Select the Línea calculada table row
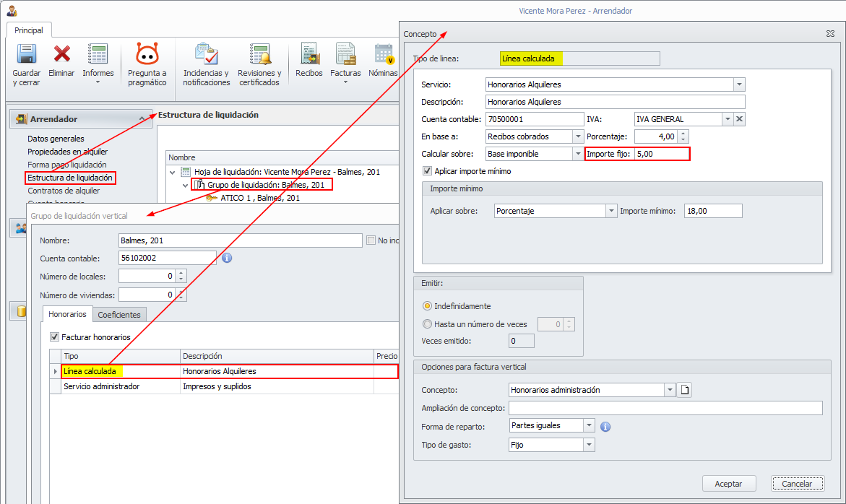Viewport: 846px width, 504px height. point(224,371)
